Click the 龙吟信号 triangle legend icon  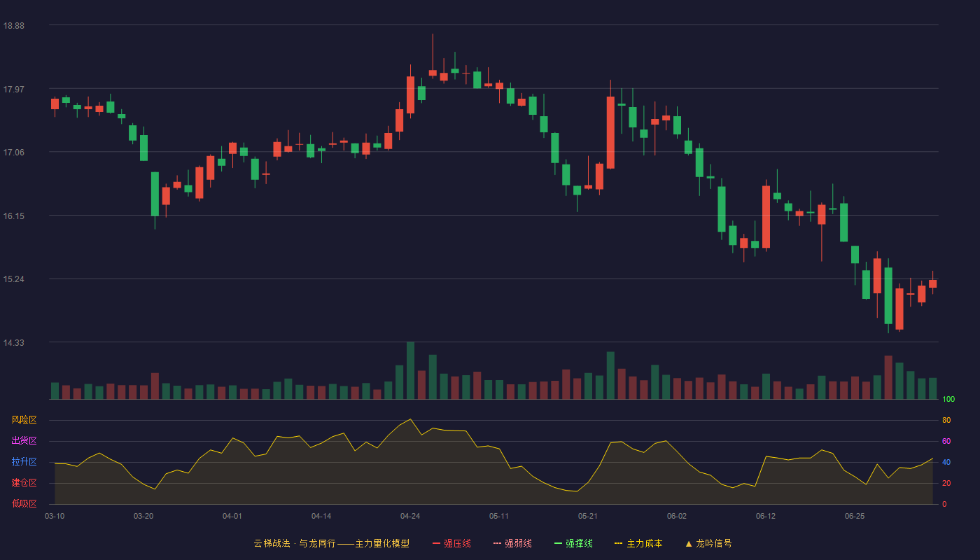689,543
